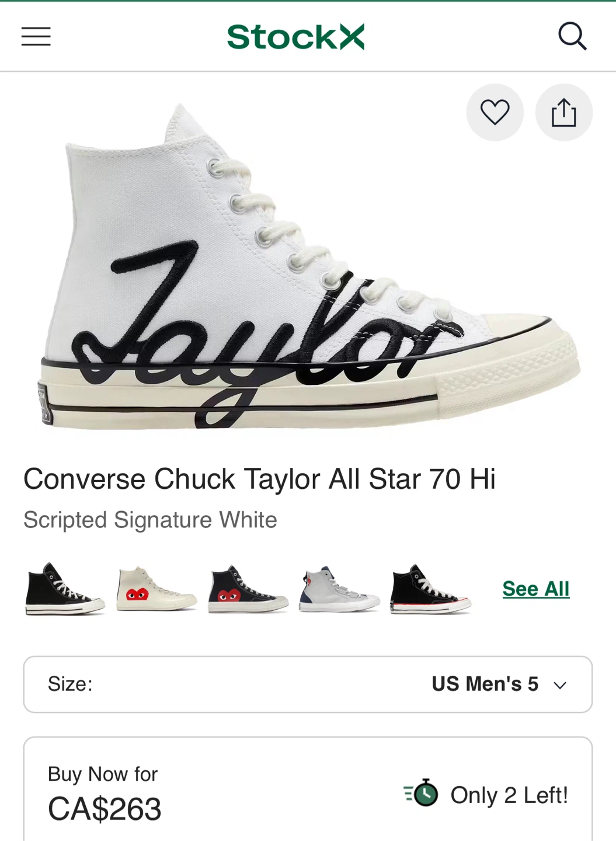This screenshot has width=616, height=841.
Task: Open search with the magnifying glass
Action: [572, 37]
